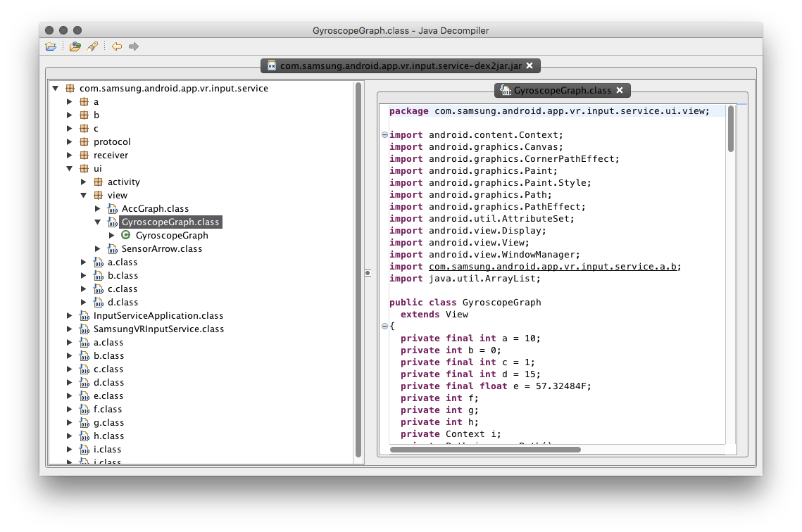Viewport: 802px width, 532px height.
Task: Close the GyroscopeGraph.class tab
Action: pos(620,90)
